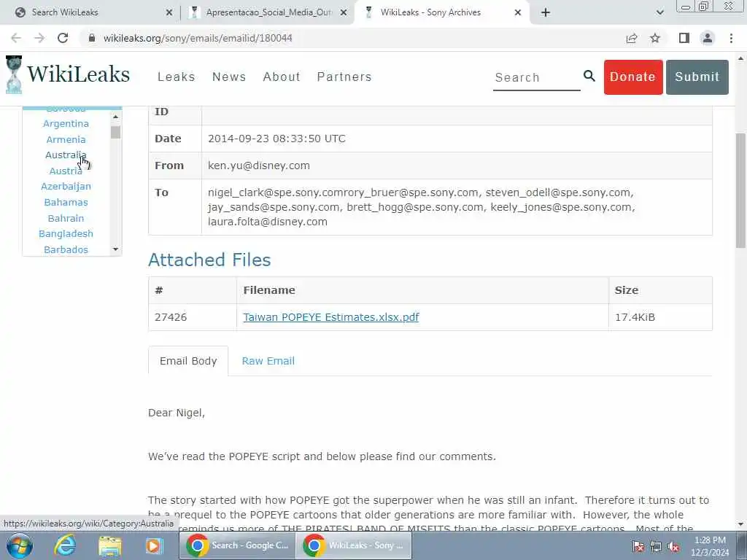The width and height of the screenshot is (747, 560).
Task: Open the About menu
Action: 282,77
